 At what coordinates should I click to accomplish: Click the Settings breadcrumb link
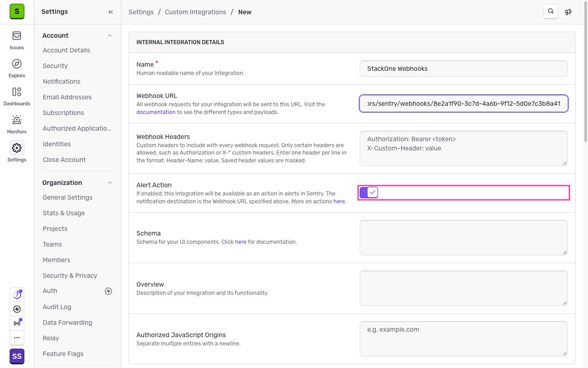click(141, 12)
